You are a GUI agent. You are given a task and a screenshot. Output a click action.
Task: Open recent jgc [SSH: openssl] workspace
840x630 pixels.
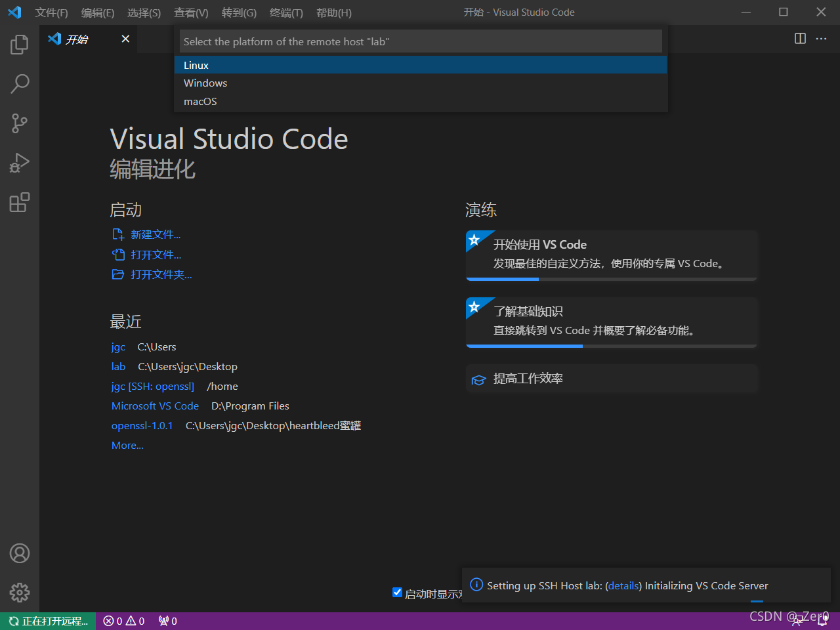pos(153,386)
